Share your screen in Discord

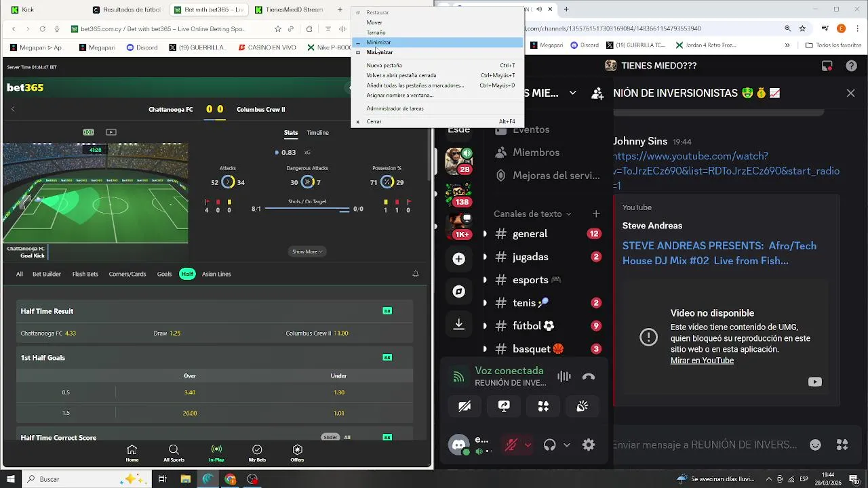[x=504, y=406]
